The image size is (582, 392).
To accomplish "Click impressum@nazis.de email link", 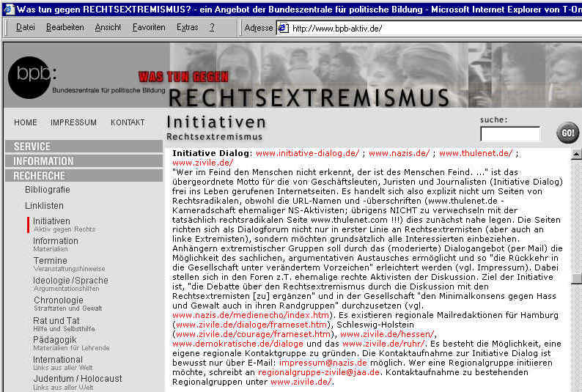I will pos(323,363).
